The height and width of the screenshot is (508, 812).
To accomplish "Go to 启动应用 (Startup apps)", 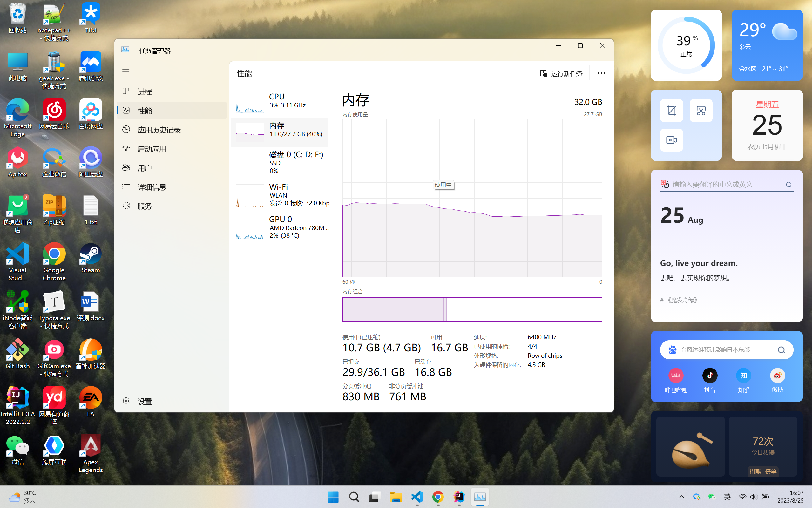I will point(172,149).
